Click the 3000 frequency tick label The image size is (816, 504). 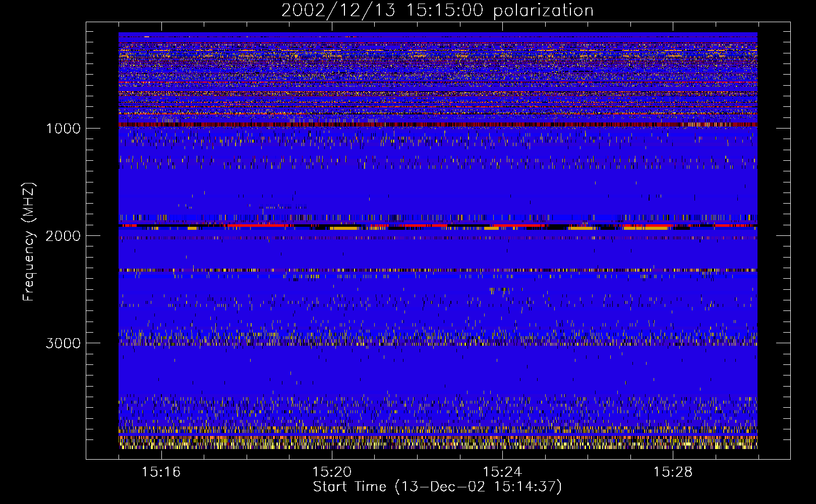(x=63, y=343)
